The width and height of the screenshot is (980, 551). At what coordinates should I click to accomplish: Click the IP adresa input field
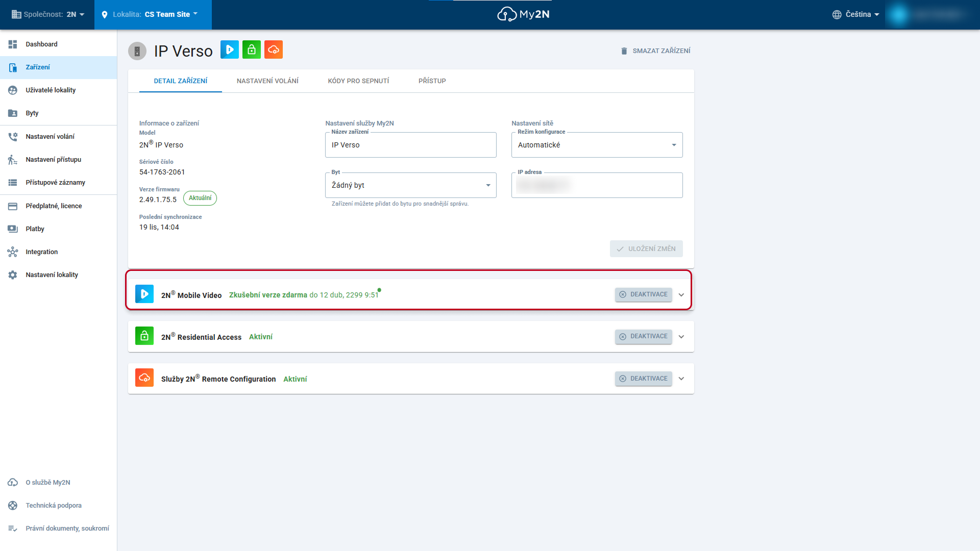pyautogui.click(x=597, y=185)
